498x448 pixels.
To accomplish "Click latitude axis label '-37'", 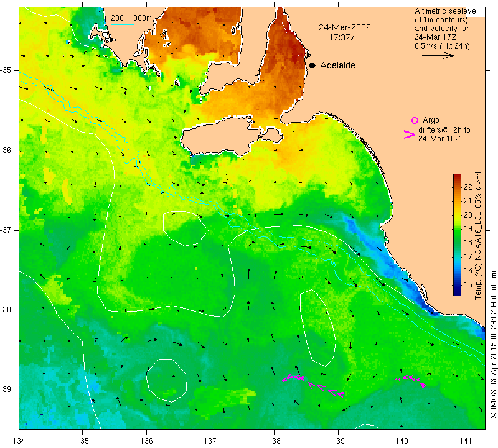I will 7,230.
